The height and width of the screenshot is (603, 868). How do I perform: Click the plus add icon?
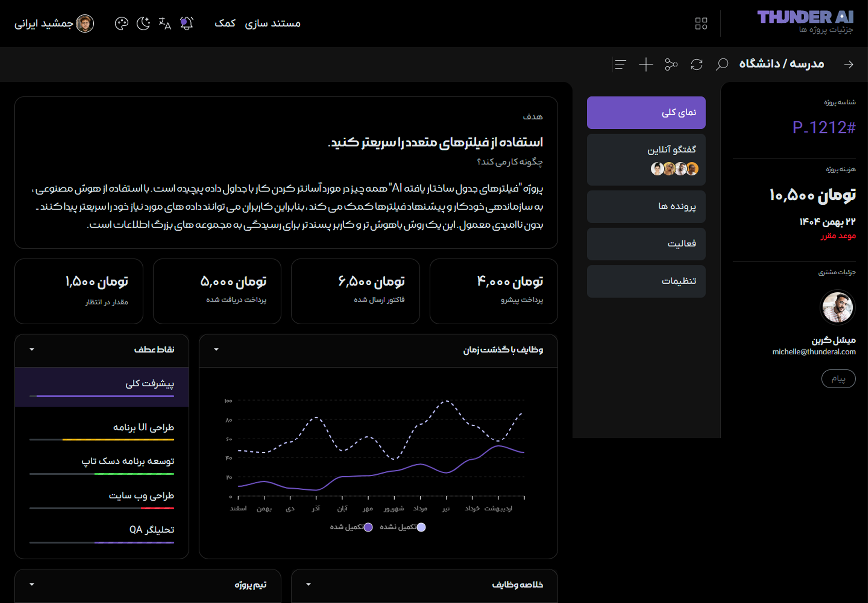pos(646,64)
